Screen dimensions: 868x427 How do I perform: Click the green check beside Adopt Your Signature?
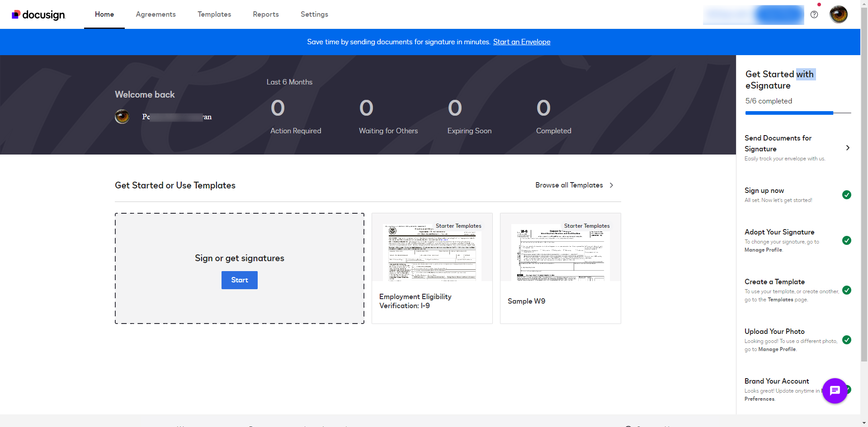coord(847,240)
